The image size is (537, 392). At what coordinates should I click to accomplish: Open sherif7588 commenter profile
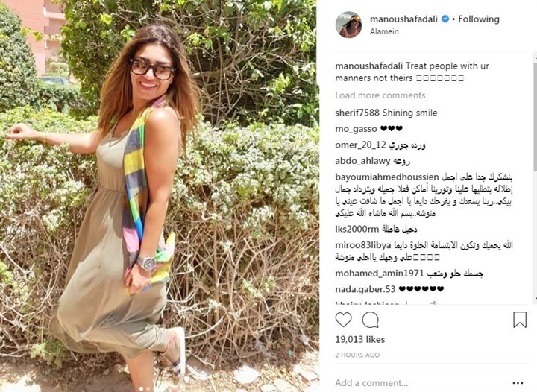[357, 113]
